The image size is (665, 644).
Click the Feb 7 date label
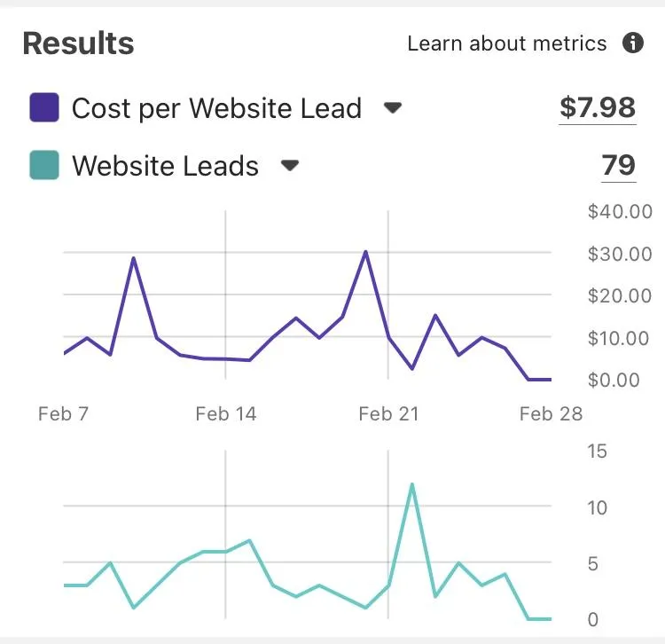(x=63, y=413)
